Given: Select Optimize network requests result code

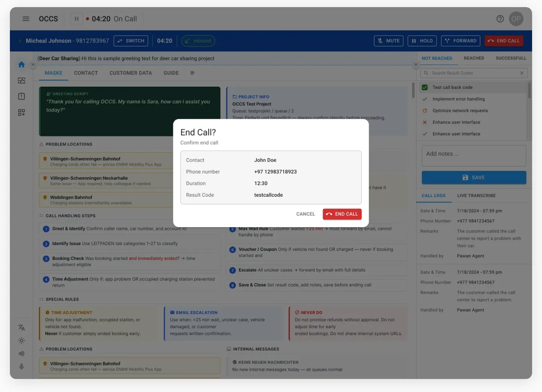Looking at the screenshot, I should 473,111.
